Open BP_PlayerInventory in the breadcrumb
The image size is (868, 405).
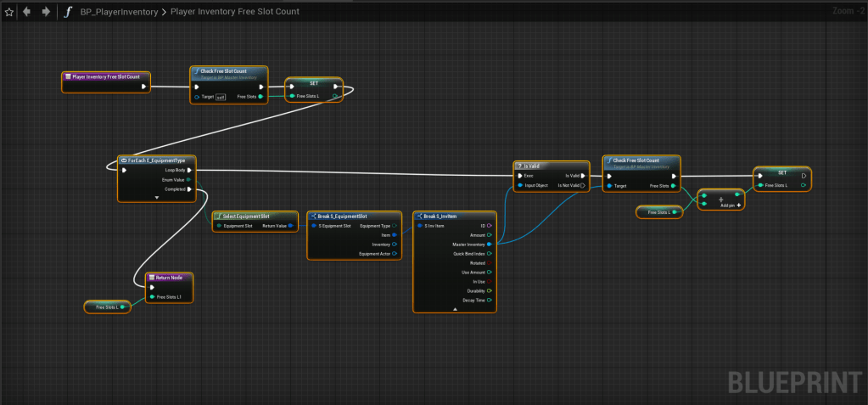tap(118, 12)
